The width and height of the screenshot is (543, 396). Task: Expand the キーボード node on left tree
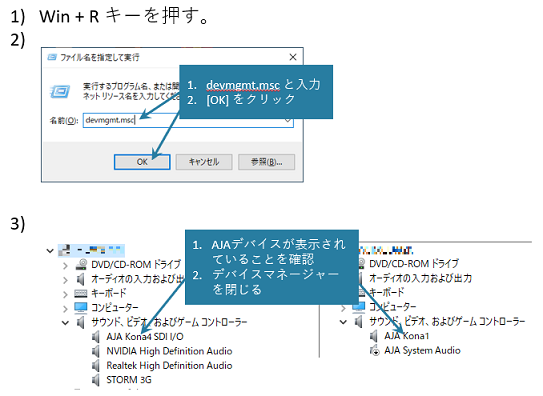(x=65, y=295)
